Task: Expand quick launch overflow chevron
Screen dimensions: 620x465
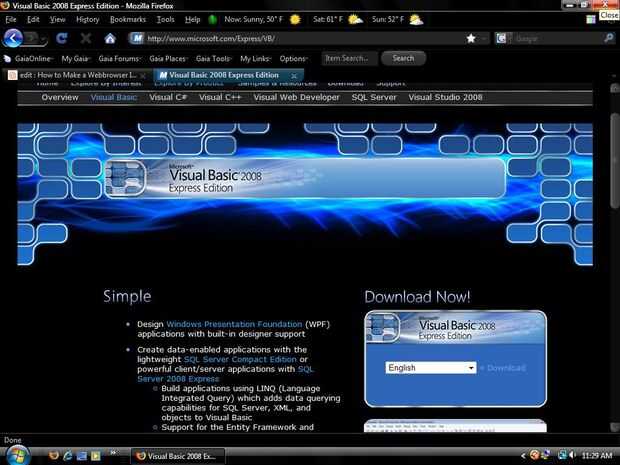Action: (x=113, y=453)
